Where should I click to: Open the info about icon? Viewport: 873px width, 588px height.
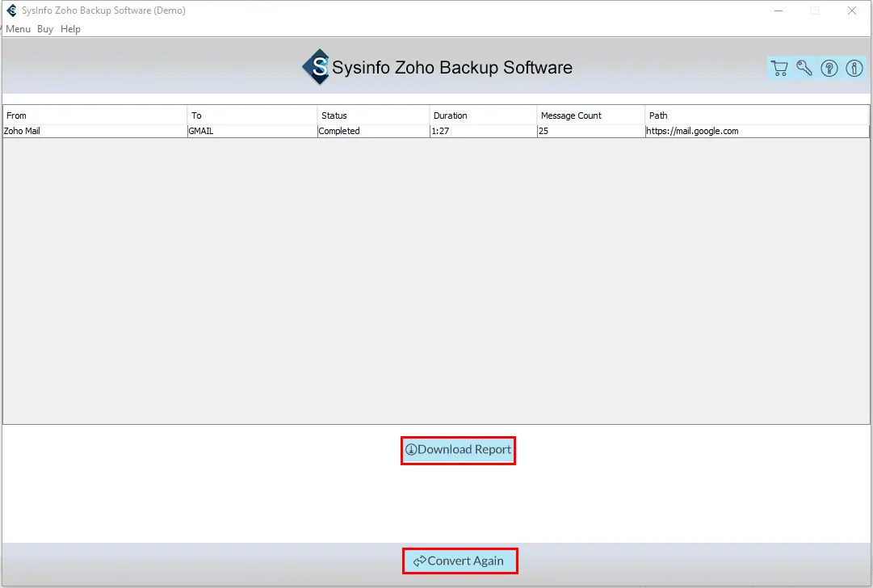tap(854, 68)
